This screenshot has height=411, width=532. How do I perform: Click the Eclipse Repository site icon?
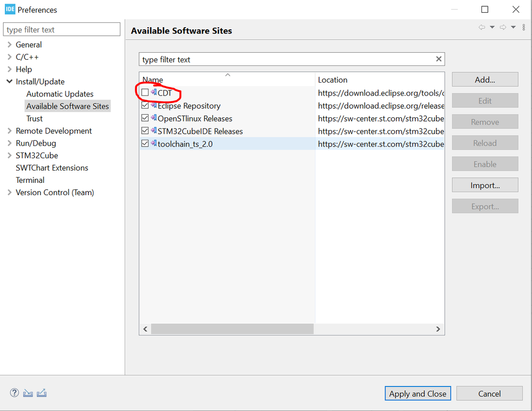154,105
